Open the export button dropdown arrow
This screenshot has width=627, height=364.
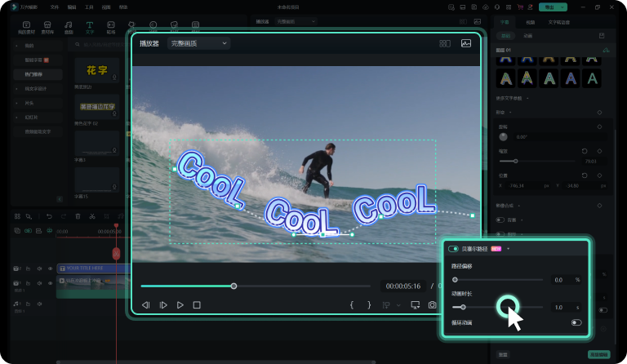563,7
